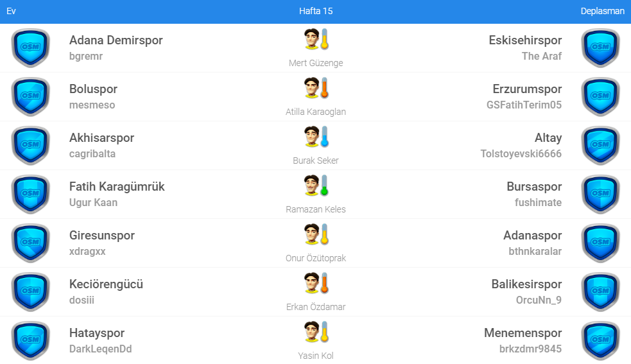This screenshot has width=631, height=364.
Task: Open manager profile Tolstoyevski6666
Action: (521, 153)
